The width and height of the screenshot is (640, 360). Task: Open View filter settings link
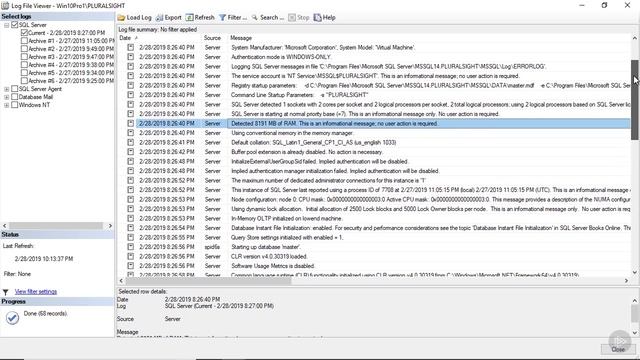point(36,291)
